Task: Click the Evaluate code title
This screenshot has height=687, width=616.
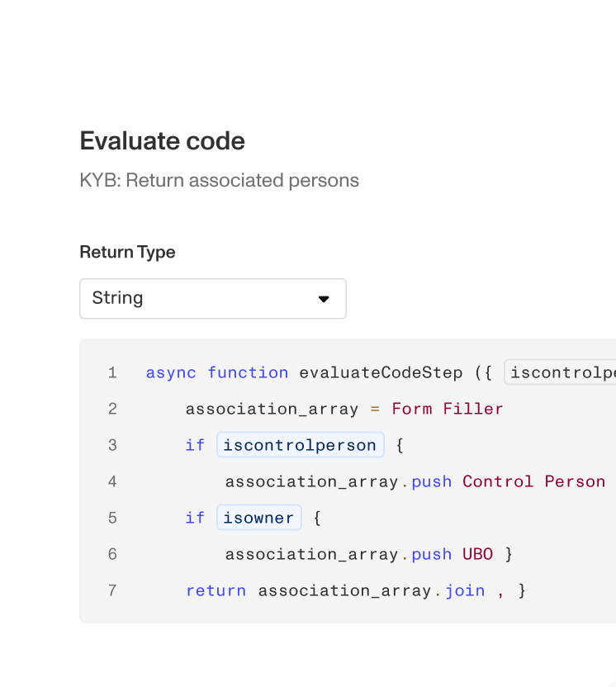Action: [162, 141]
